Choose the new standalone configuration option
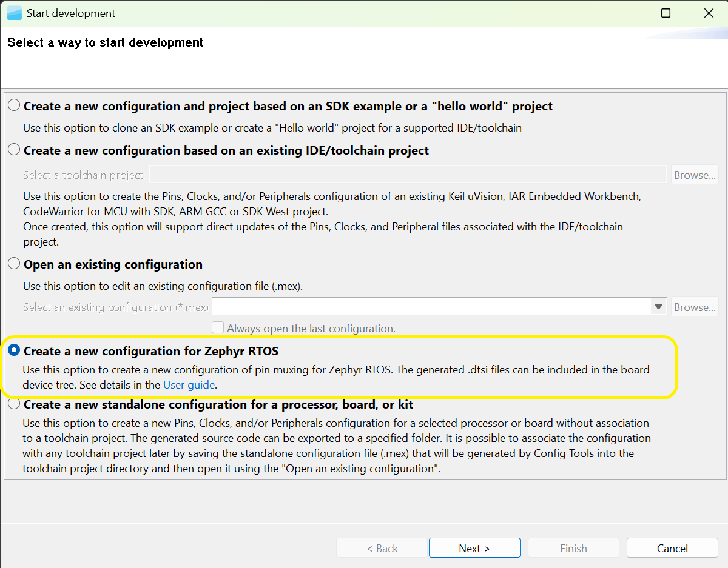Viewport: 728px width, 568px height. (x=14, y=404)
